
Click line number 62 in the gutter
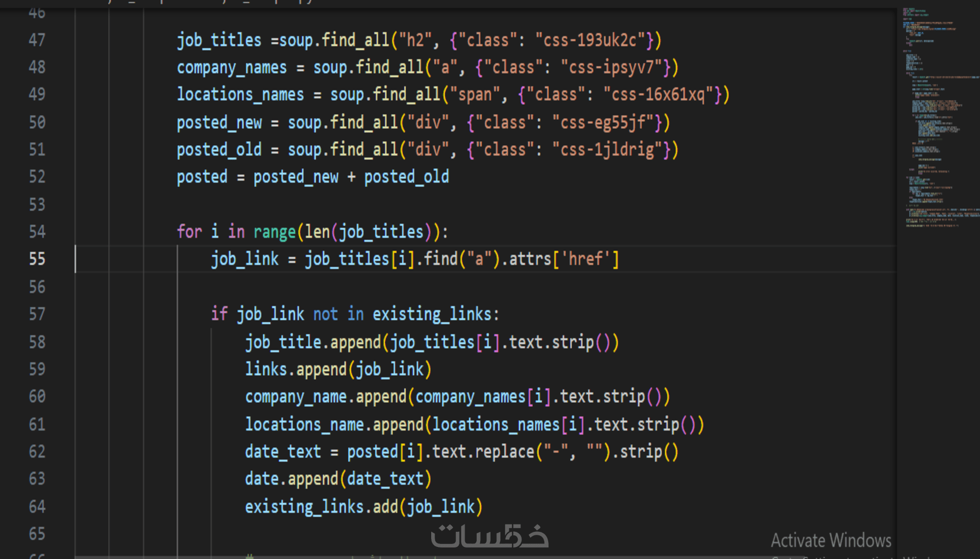37,451
